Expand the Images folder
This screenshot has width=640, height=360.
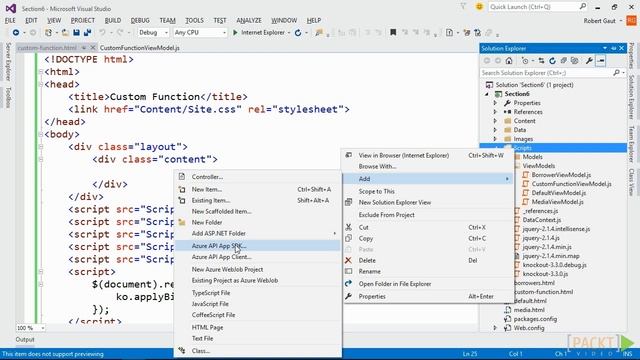(x=496, y=139)
